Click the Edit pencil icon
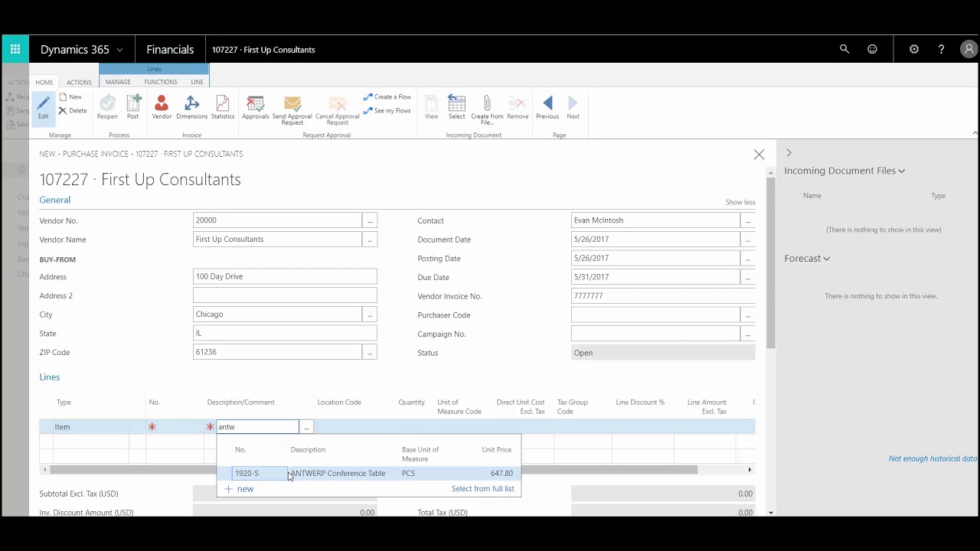980x551 pixels. [43, 107]
